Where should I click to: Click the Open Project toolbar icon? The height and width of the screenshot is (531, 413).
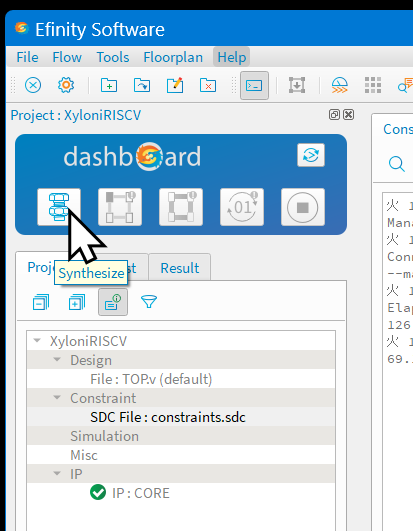point(142,85)
